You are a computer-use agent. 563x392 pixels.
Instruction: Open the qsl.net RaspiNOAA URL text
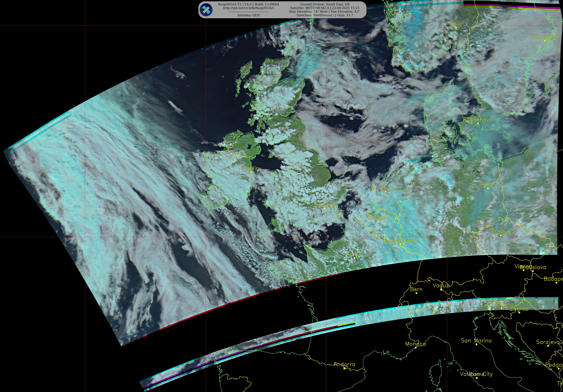click(248, 8)
